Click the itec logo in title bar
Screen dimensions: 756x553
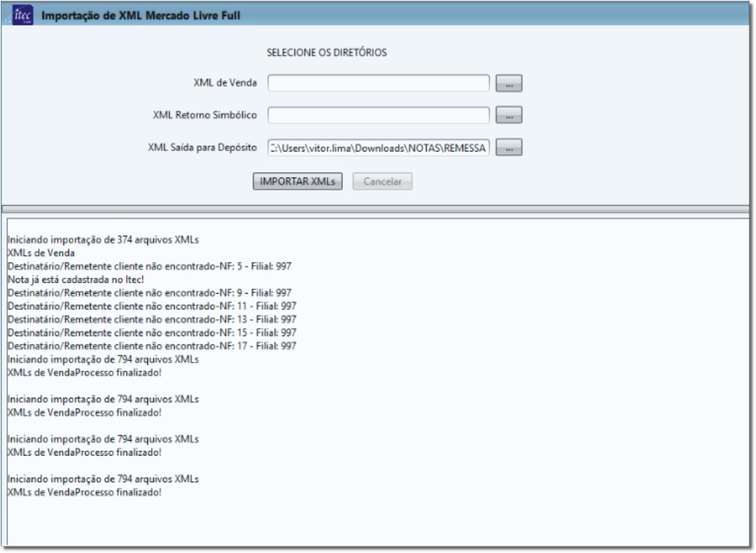pyautogui.click(x=22, y=15)
